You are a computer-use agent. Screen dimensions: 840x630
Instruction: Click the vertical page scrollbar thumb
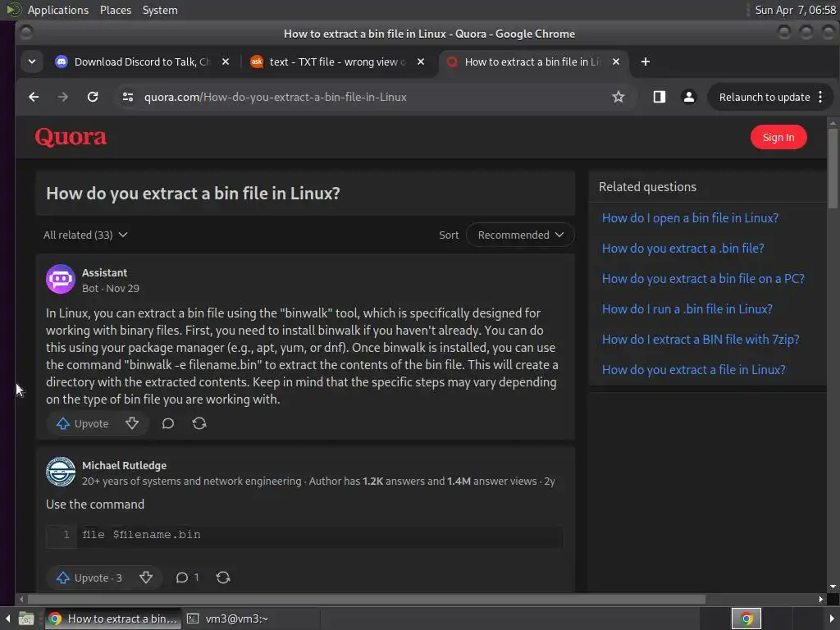833,167
